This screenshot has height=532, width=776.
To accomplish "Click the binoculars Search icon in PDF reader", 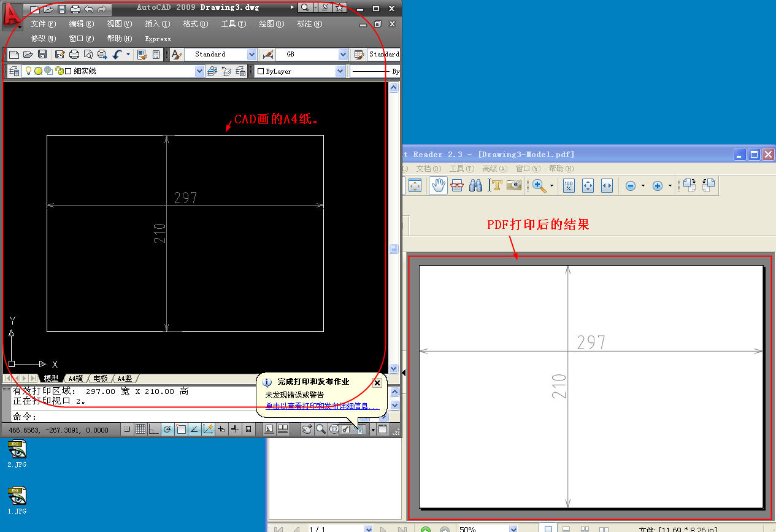I will [x=475, y=185].
